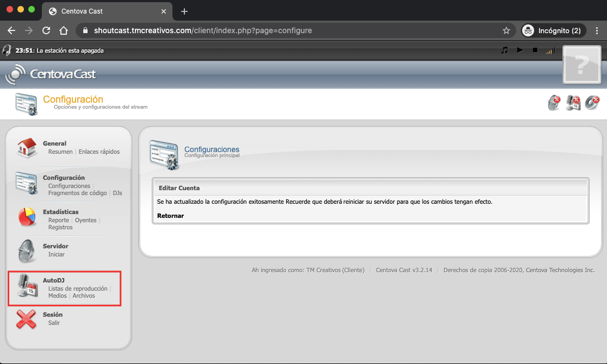Click the General house icon in sidebar

tap(26, 147)
